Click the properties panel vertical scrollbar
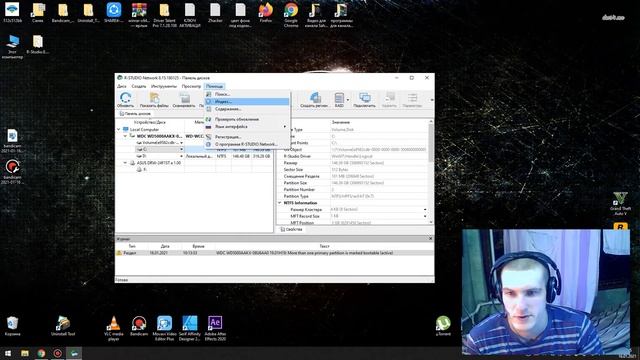The width and height of the screenshot is (640, 360). point(431,171)
